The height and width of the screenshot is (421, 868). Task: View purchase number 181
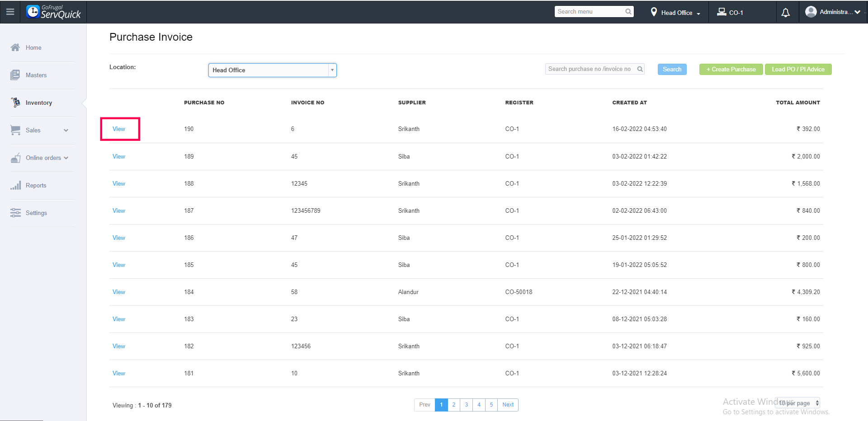click(x=119, y=373)
